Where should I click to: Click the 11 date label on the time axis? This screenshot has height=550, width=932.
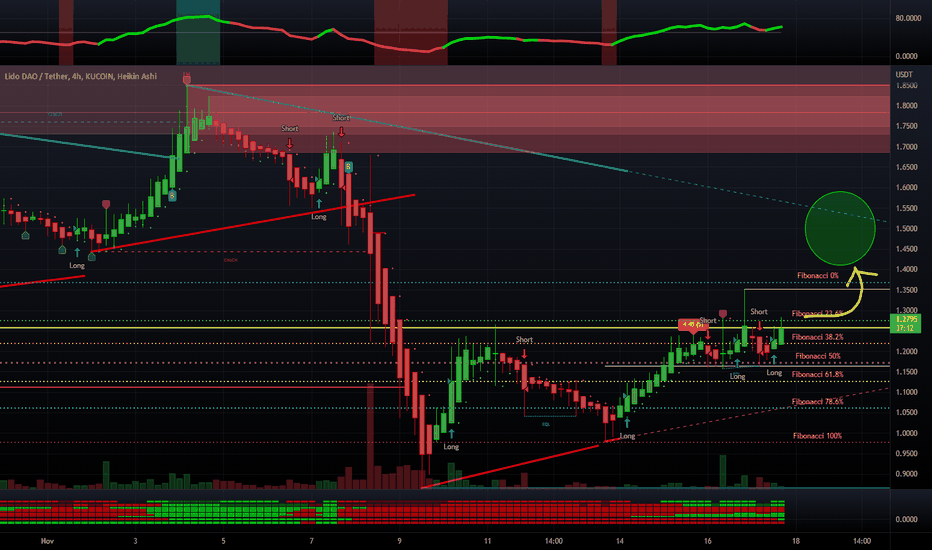pyautogui.click(x=487, y=541)
